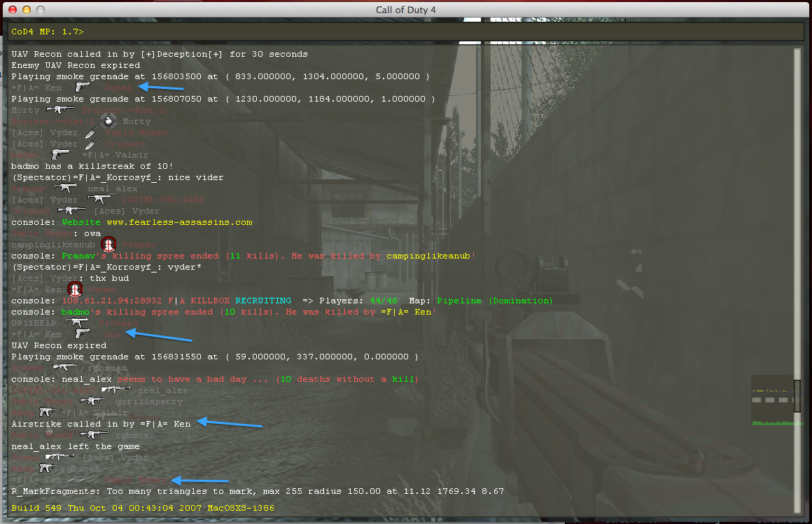Click the knife icon beside Orinoco
This screenshot has height=524, width=812.
[92, 144]
